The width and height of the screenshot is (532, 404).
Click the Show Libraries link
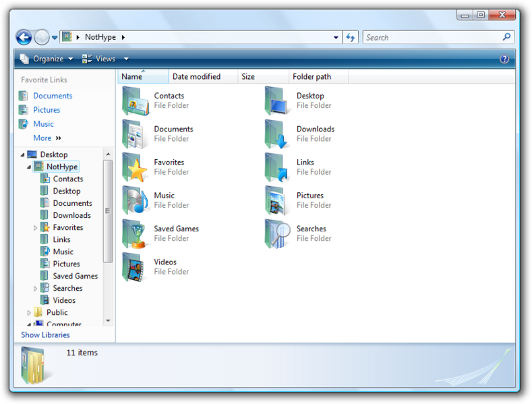coord(45,335)
